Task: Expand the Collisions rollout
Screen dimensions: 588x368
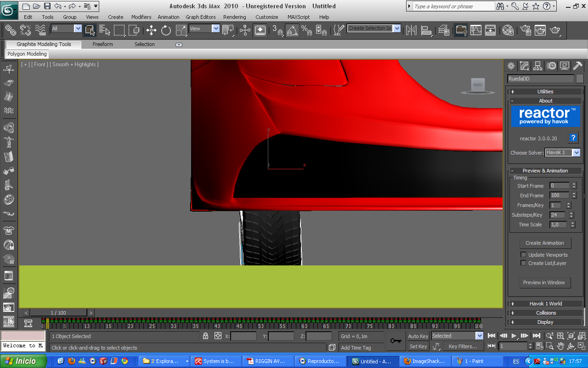Action: (x=545, y=313)
